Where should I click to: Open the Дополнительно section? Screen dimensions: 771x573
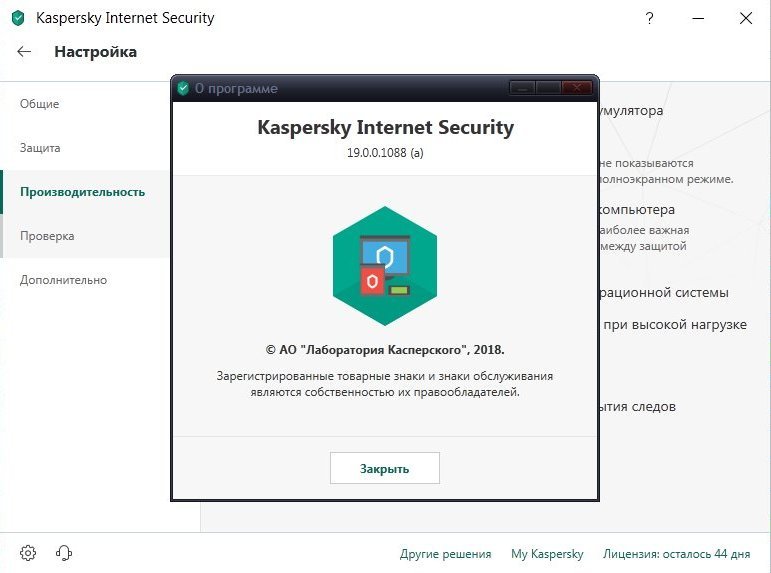point(63,280)
